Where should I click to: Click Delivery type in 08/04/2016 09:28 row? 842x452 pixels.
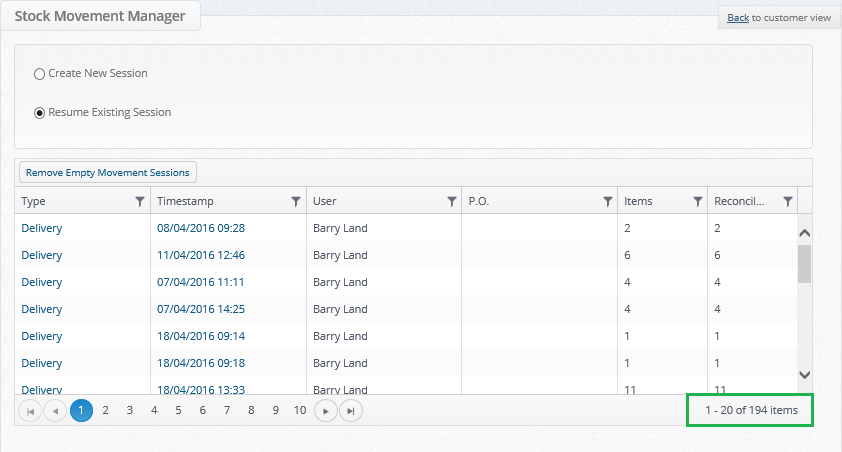point(41,228)
